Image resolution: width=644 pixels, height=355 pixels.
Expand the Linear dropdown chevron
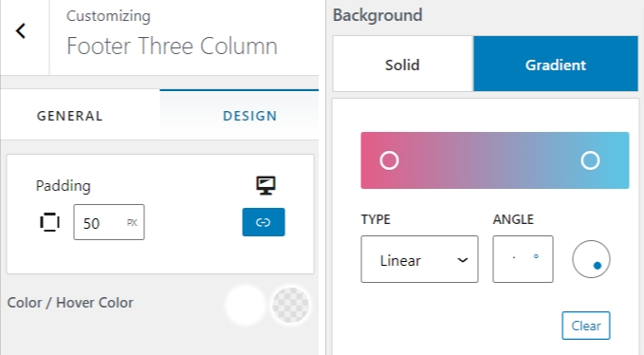(x=463, y=260)
